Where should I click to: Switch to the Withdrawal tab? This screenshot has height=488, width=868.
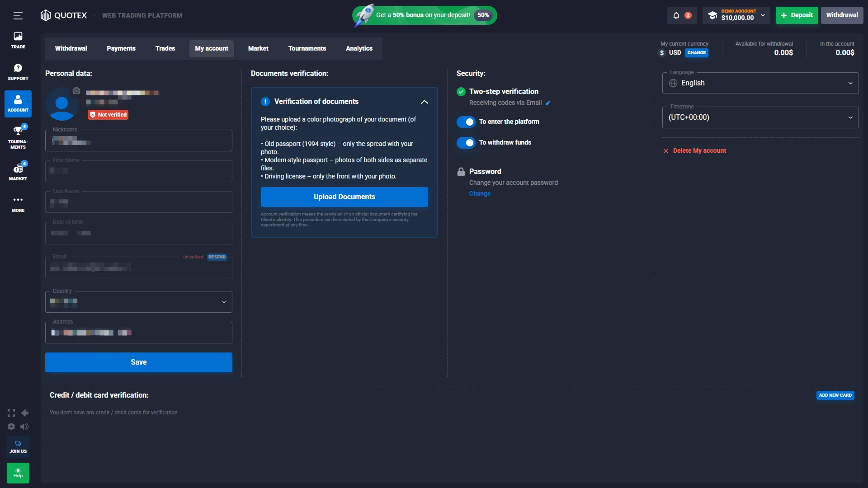coord(71,49)
